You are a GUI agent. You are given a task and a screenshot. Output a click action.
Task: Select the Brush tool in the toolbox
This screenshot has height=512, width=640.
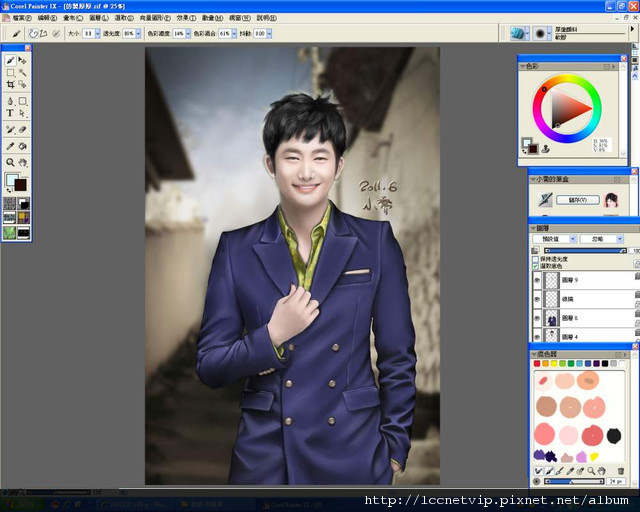tap(10, 61)
